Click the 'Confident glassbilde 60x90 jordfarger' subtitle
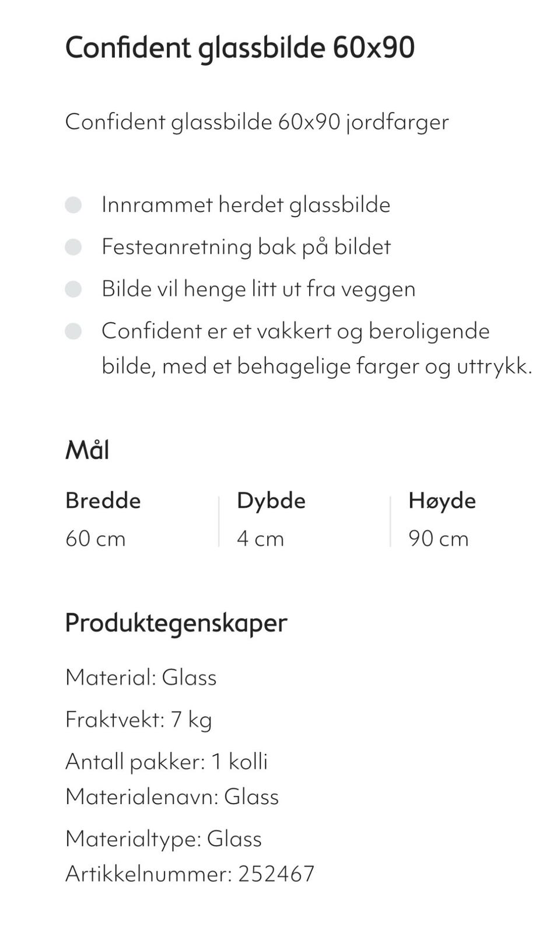 click(257, 122)
